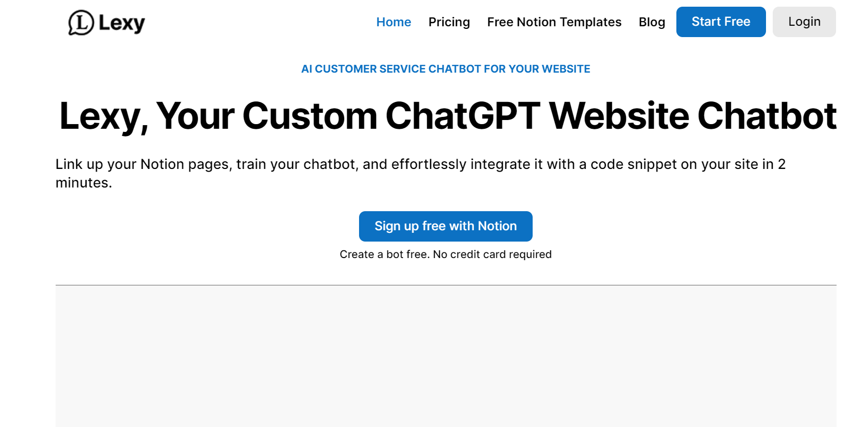Image resolution: width=868 pixels, height=427 pixels.
Task: Click the gray preview area below the hero
Action: click(446, 355)
